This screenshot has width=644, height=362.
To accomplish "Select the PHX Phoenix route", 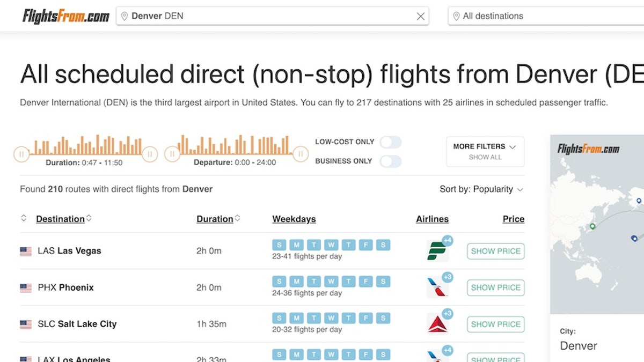I will click(65, 287).
